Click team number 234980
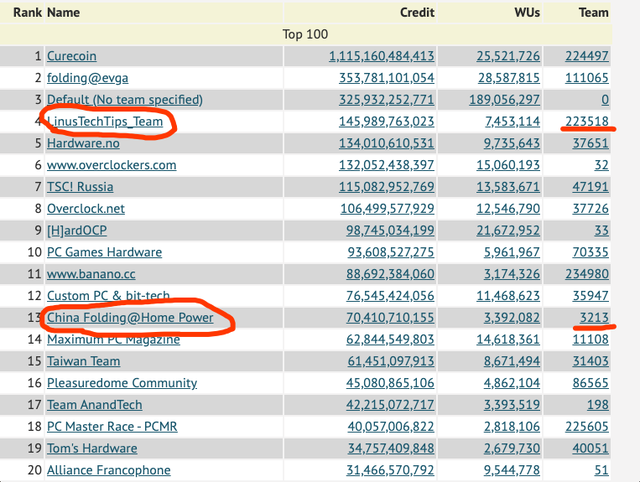Image resolution: width=640 pixels, height=482 pixels. [587, 274]
